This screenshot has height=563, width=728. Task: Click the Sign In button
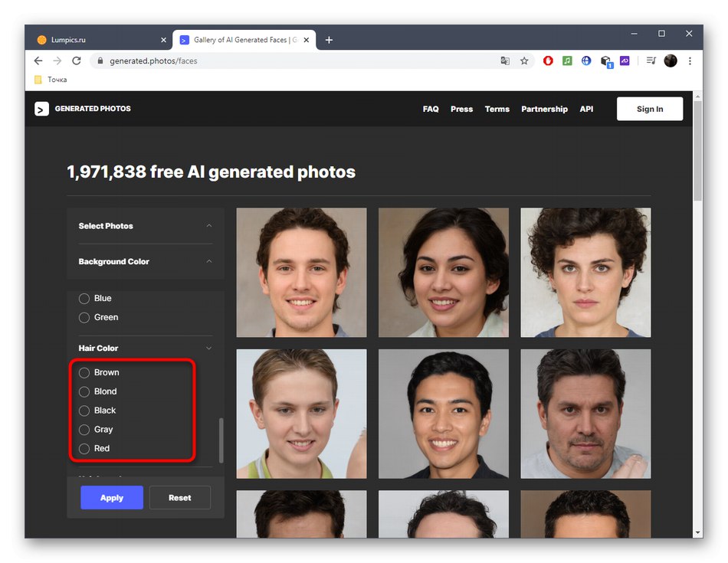pos(649,109)
